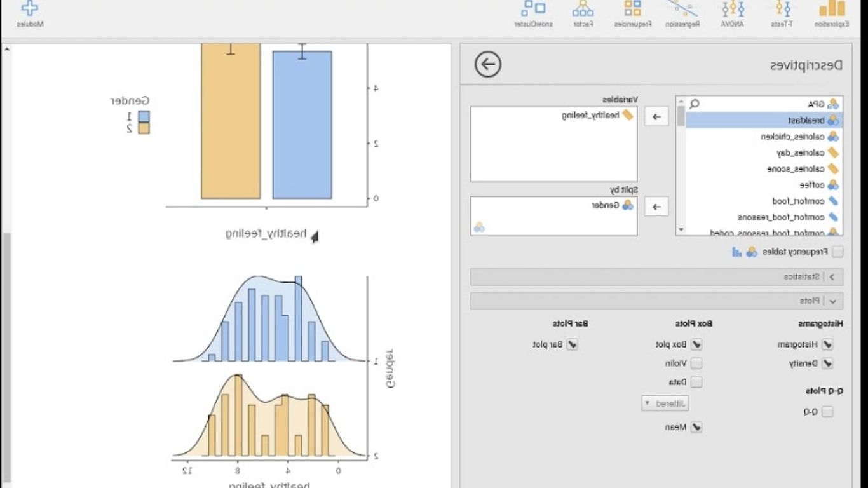Enable the Q-Q plot checkbox
Image resolution: width=868 pixels, height=488 pixels.
point(827,412)
